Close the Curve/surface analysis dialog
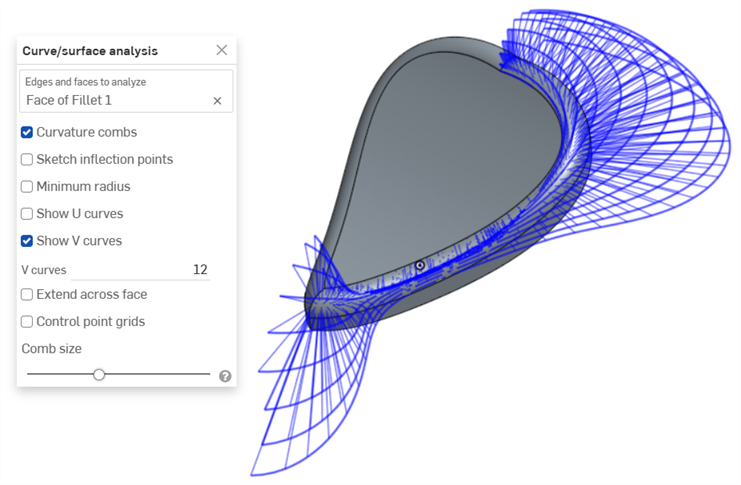 pyautogui.click(x=222, y=50)
